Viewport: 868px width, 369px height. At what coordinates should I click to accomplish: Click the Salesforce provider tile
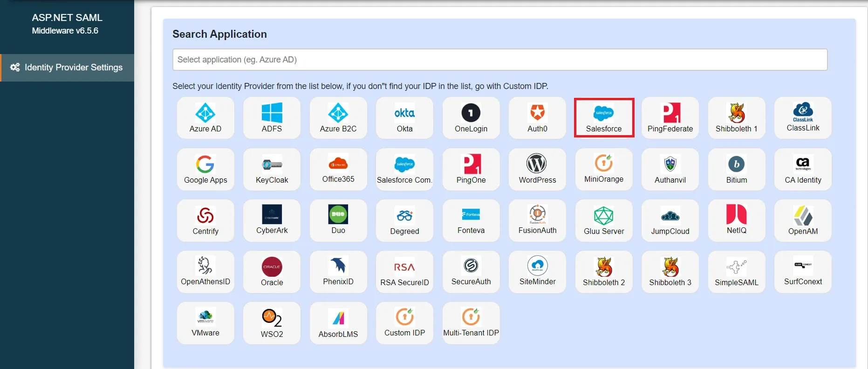604,118
